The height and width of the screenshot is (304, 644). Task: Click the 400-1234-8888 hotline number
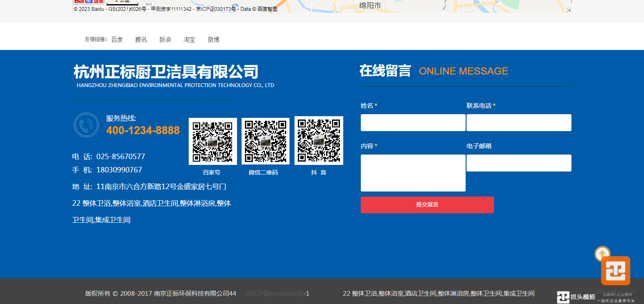[143, 130]
